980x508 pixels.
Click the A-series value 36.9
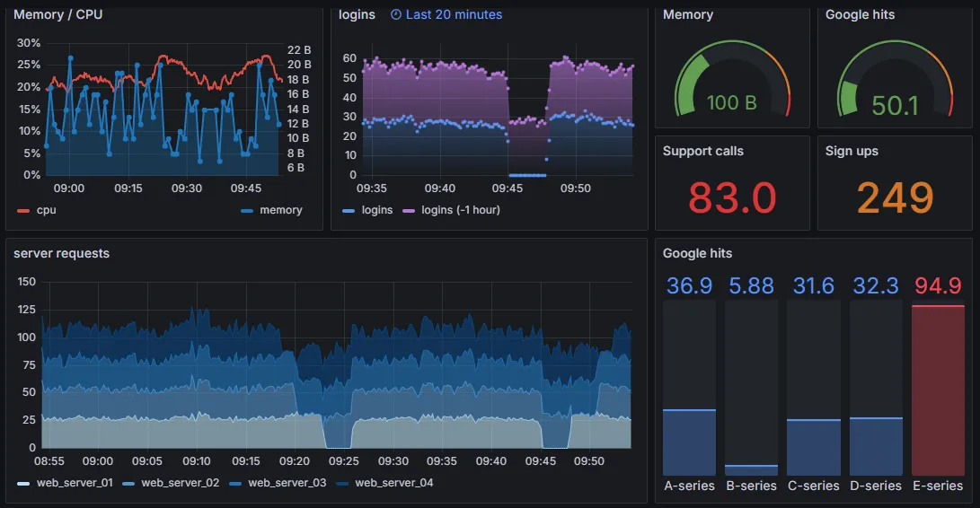[x=689, y=286]
